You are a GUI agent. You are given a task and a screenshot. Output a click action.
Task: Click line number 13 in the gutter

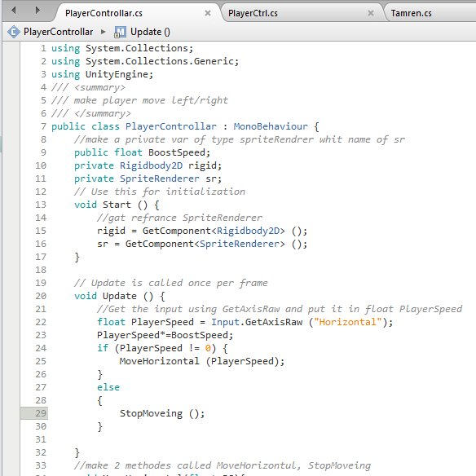41,205
